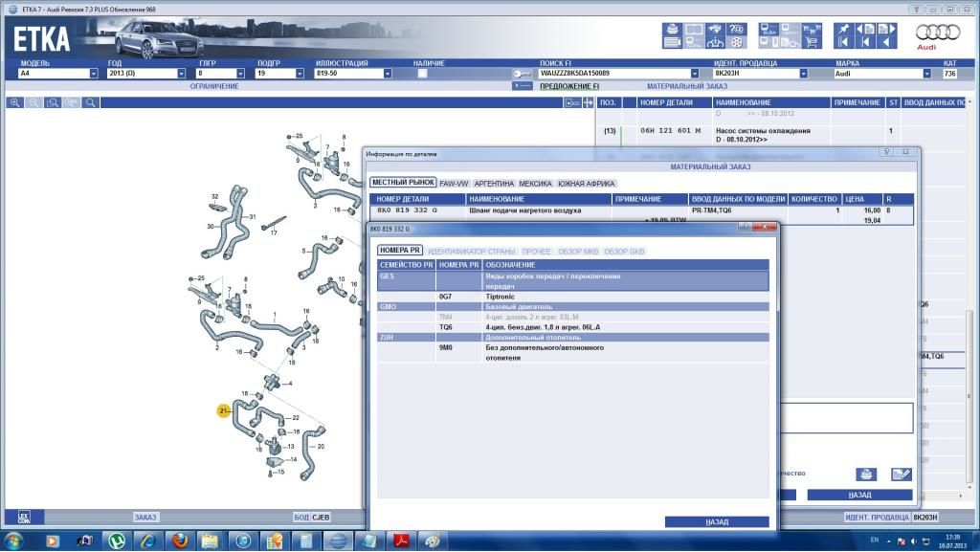
Task: Click the zoom region magnifier icon
Action: click(53, 102)
